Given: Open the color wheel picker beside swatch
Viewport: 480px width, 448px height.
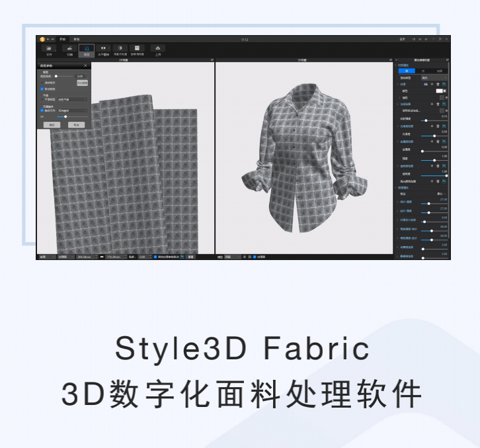Looking at the screenshot, I should (x=445, y=91).
